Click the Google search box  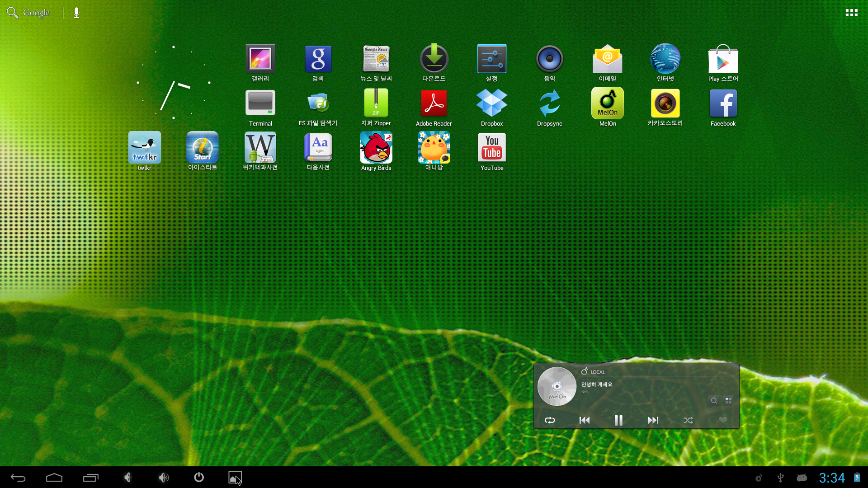pos(29,13)
